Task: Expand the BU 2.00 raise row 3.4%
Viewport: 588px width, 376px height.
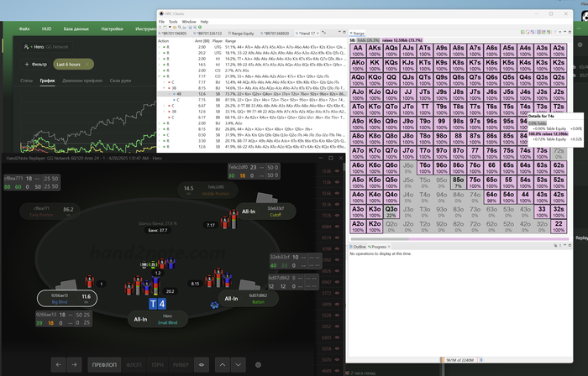Action: 160,123
